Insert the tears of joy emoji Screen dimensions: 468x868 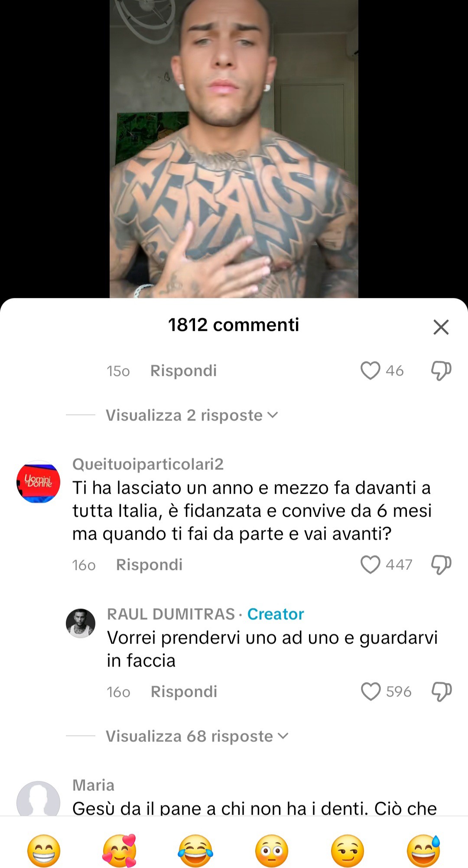pos(195,851)
